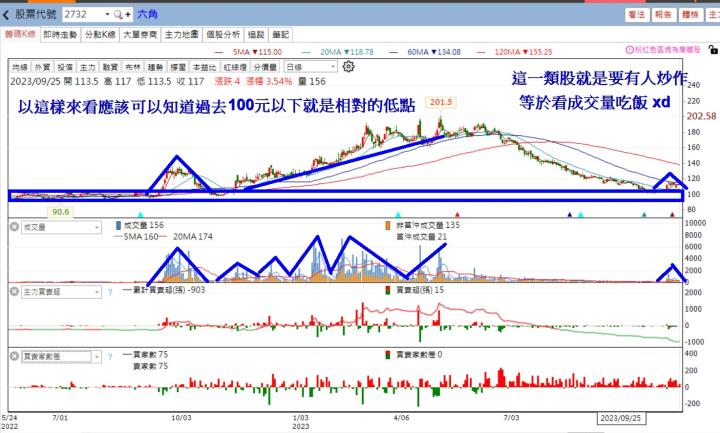720x433 pixels.
Task: Click the blue 成交量 legend swatch
Action: [x=118, y=225]
